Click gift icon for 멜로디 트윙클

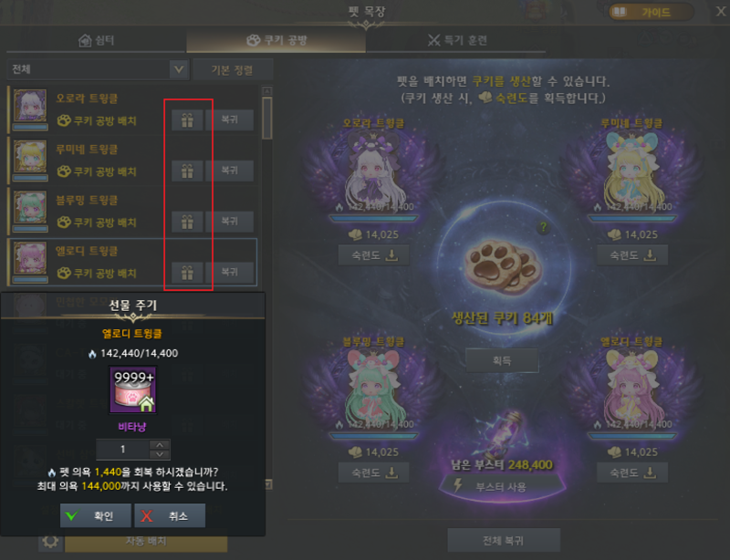click(x=187, y=273)
